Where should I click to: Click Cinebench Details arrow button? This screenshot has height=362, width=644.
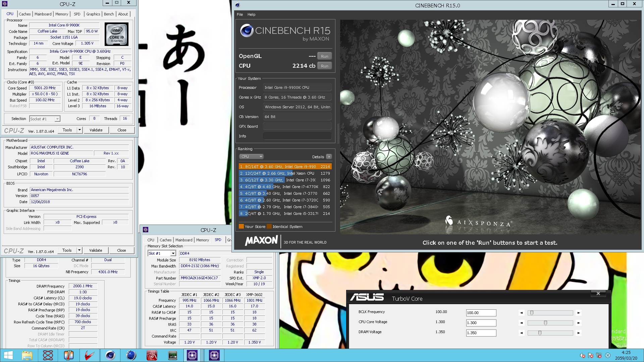(x=329, y=157)
